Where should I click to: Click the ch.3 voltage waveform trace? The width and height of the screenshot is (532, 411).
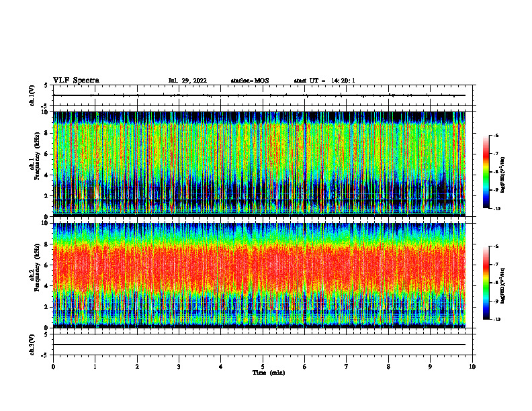259,345
